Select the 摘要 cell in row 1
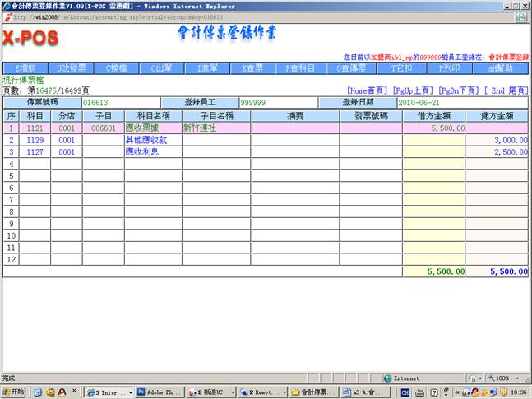 point(294,128)
